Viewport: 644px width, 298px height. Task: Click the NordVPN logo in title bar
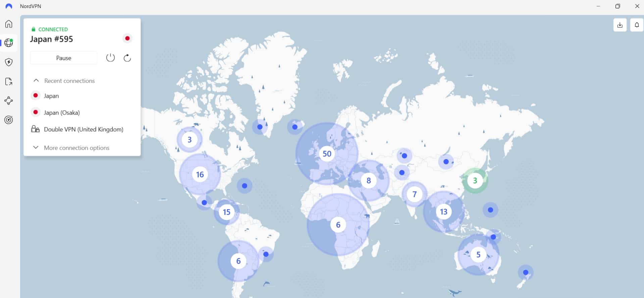pos(9,6)
